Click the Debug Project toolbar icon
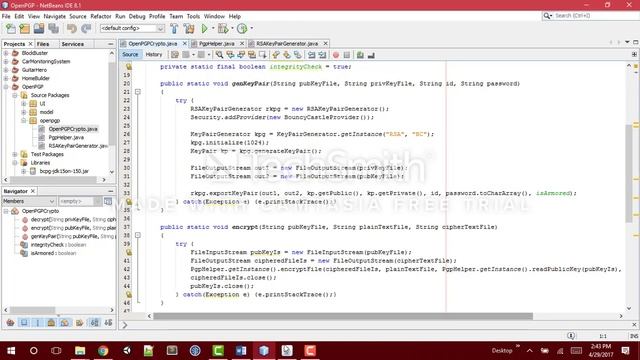Viewport: 640px width, 360px height. click(223, 29)
